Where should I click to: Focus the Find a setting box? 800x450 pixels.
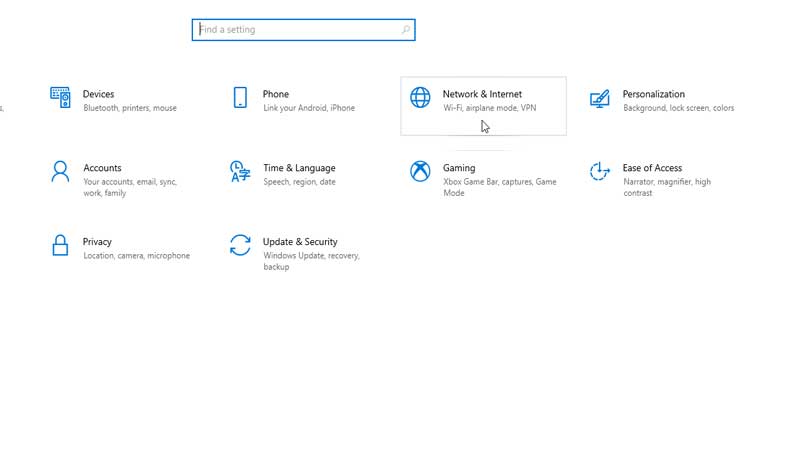pos(304,30)
